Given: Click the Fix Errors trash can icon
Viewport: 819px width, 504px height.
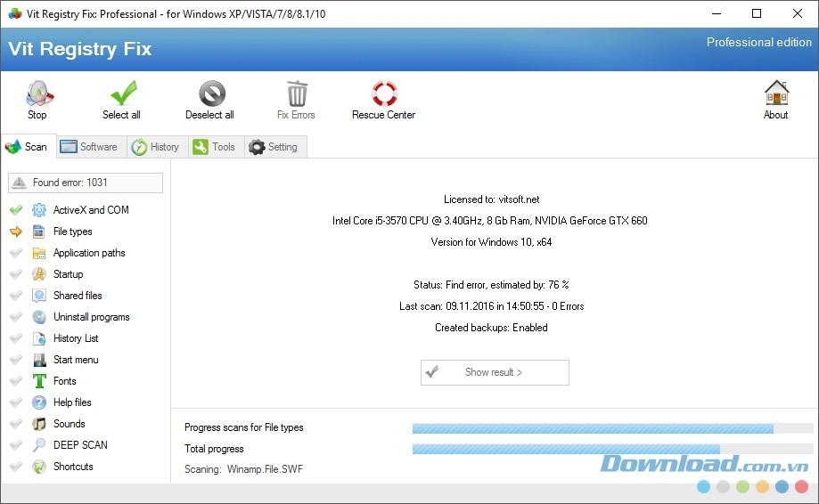Looking at the screenshot, I should click(x=297, y=93).
